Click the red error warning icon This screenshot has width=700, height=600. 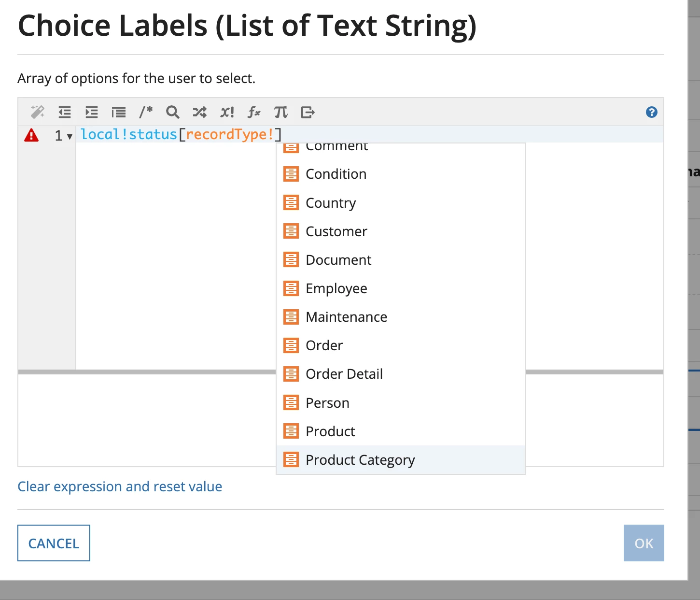click(31, 135)
